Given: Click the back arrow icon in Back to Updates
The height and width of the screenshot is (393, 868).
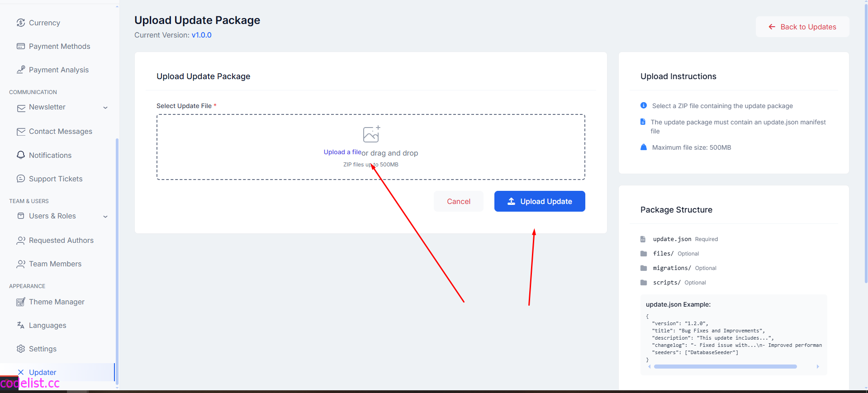Looking at the screenshot, I should [x=772, y=27].
